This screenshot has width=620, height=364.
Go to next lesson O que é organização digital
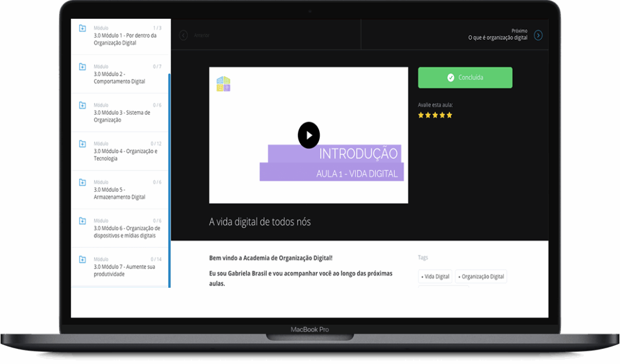(497, 37)
